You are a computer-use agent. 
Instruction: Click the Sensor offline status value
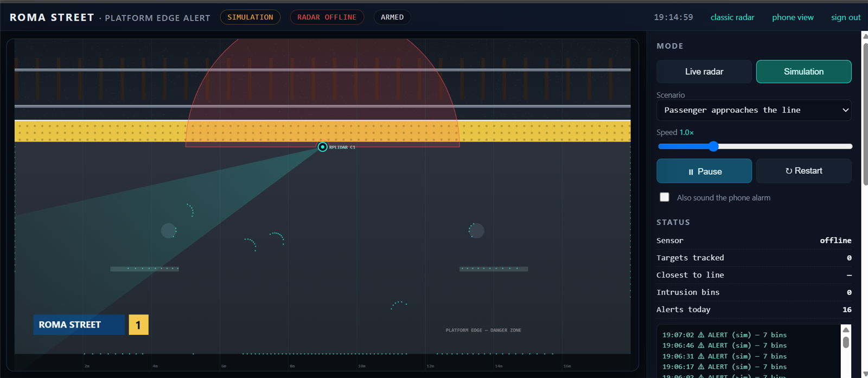point(835,240)
